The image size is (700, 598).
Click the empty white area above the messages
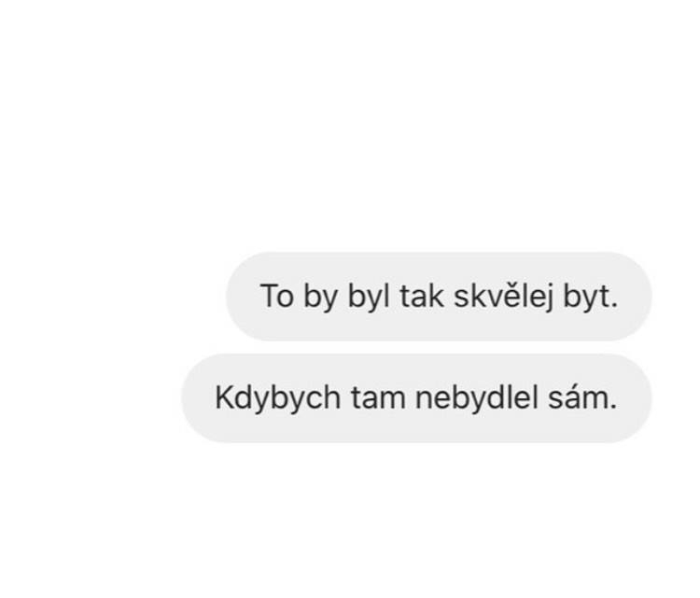(x=350, y=125)
